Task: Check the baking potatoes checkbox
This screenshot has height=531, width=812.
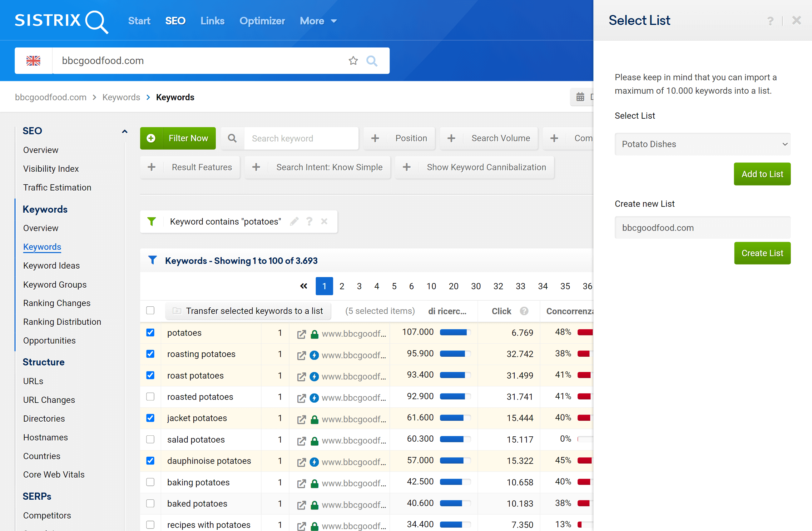Action: click(x=150, y=482)
